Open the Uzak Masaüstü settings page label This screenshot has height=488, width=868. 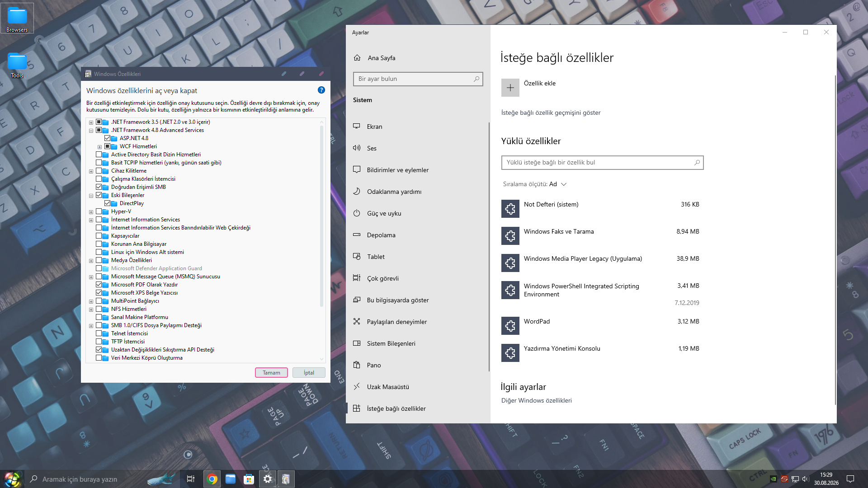tap(388, 387)
